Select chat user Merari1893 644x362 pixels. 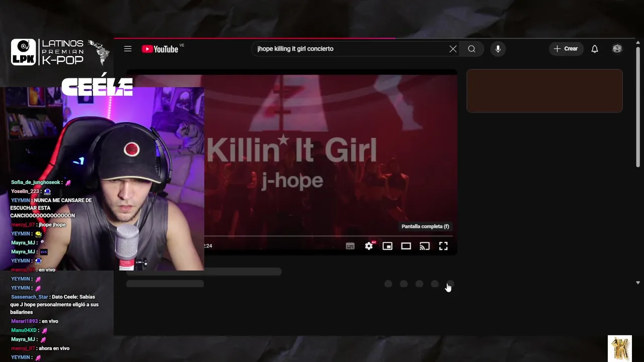tap(24, 321)
